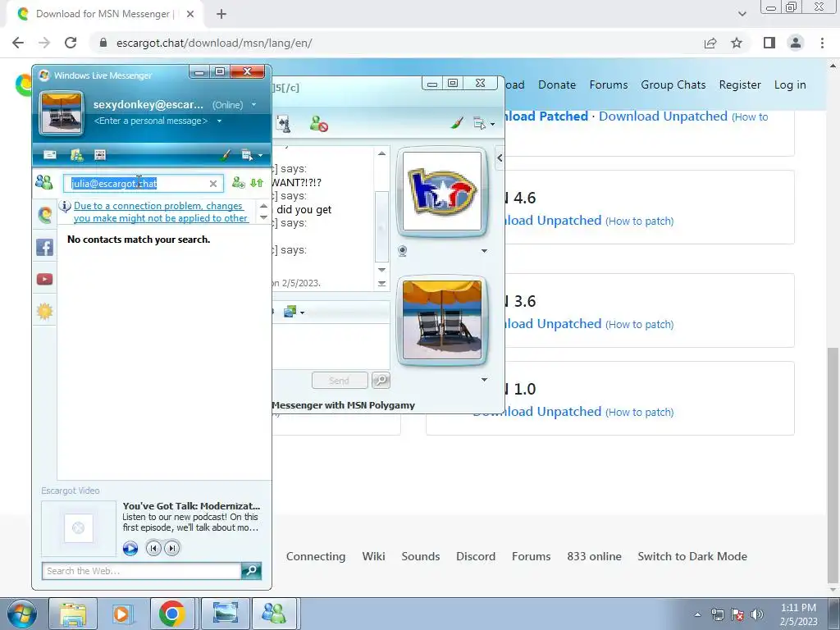This screenshot has width=840, height=630.
Task: Open dropdown under contact's display picture
Action: point(484,251)
